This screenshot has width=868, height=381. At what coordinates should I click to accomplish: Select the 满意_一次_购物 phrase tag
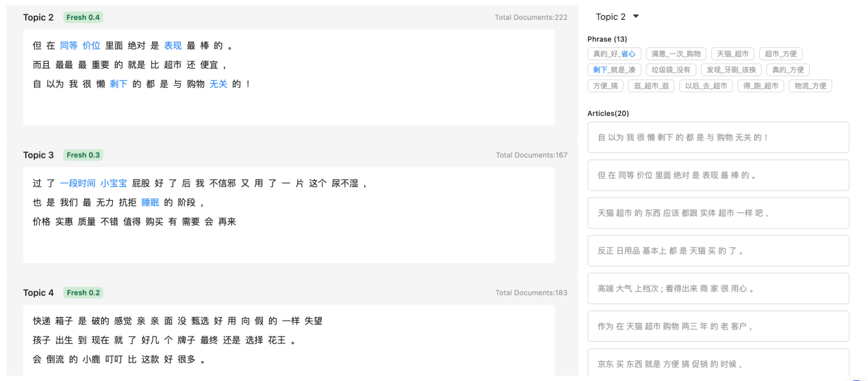(676, 53)
